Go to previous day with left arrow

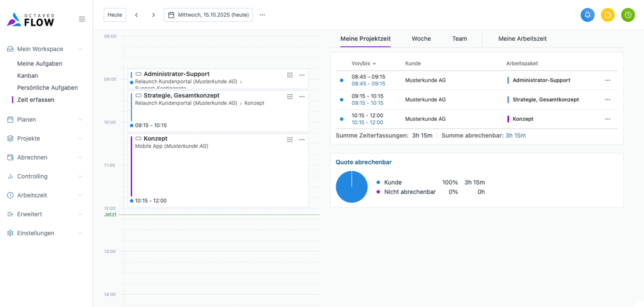pyautogui.click(x=136, y=15)
